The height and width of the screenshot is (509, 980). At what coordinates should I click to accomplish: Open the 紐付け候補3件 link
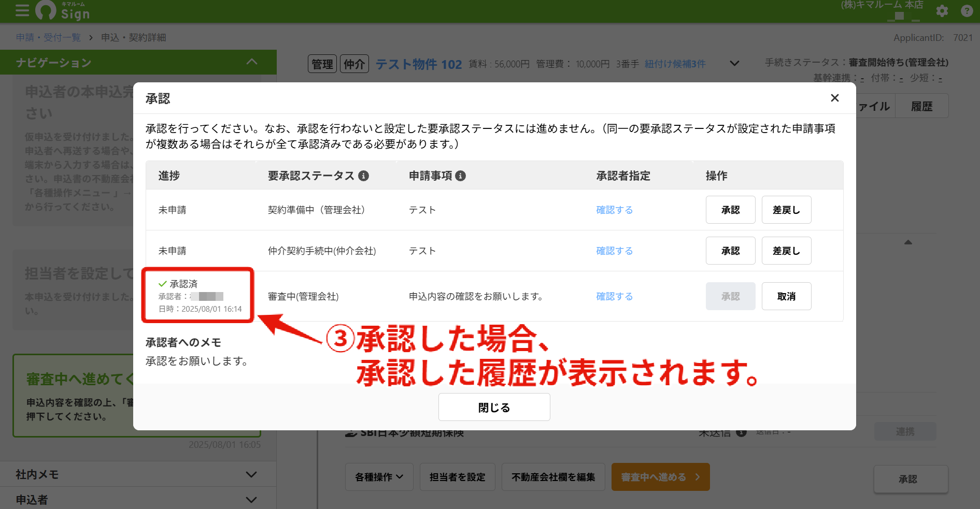675,64
